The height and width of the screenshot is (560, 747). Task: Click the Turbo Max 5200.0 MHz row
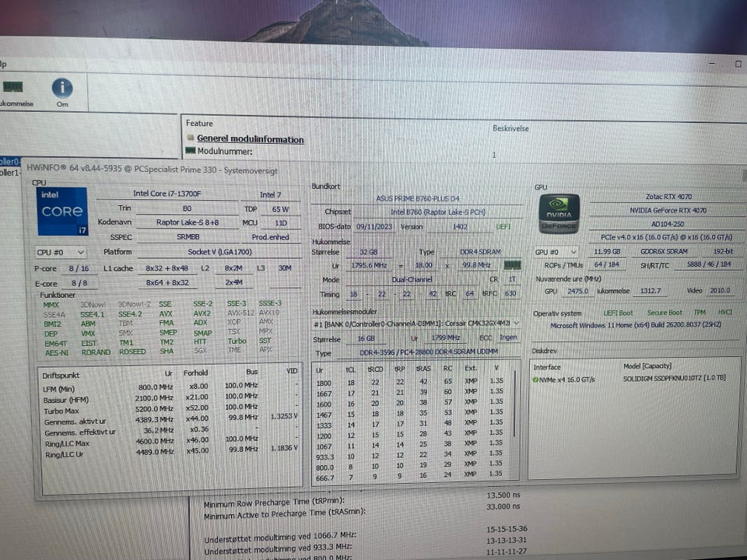[170, 409]
